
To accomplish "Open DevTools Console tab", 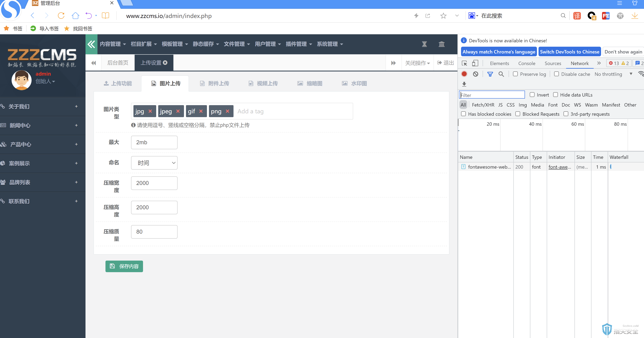I will [527, 63].
